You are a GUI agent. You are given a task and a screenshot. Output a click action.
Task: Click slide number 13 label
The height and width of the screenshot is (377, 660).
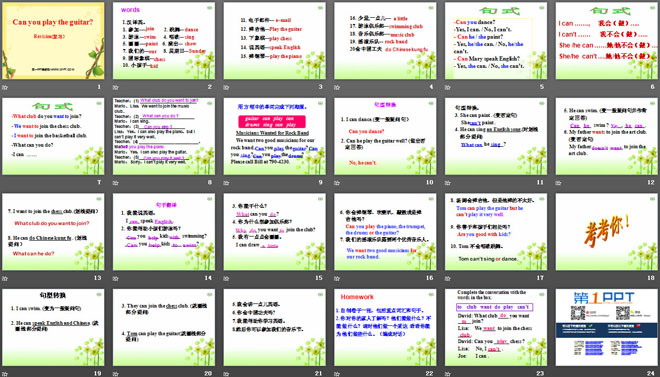[97, 278]
